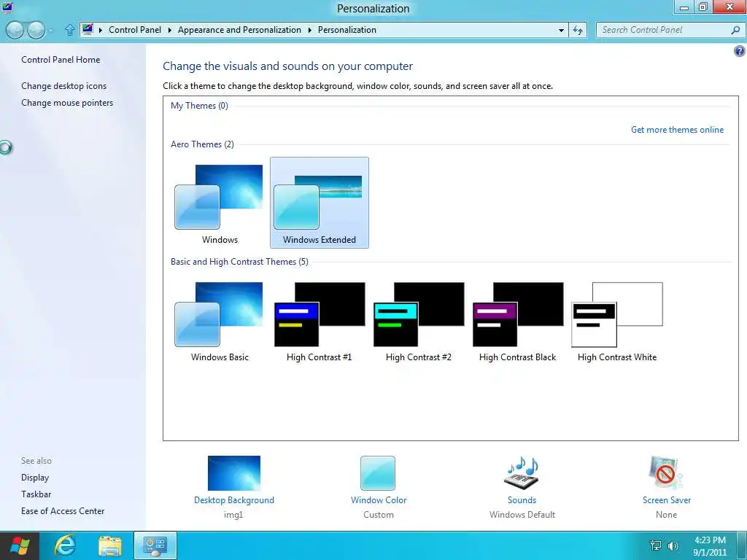747x560 pixels.
Task: Open the Window Color swatch icon
Action: point(378,472)
